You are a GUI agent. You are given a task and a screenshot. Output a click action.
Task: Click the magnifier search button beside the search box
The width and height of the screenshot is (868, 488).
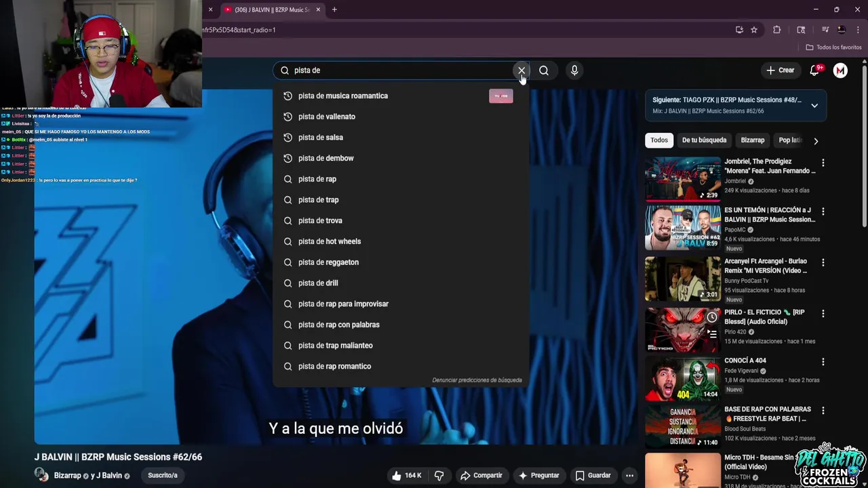point(544,70)
